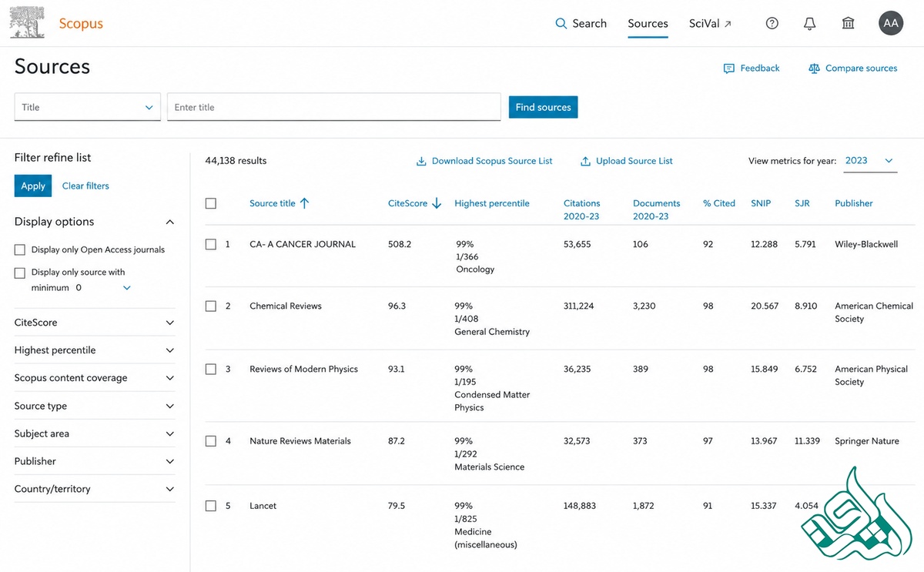
Task: Sort by % Cited column header
Action: [x=719, y=203]
